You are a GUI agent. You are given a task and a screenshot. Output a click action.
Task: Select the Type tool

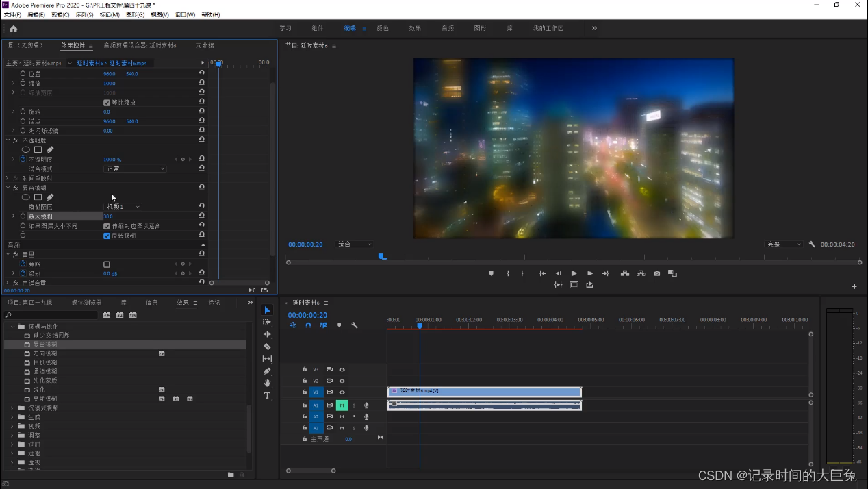(x=267, y=396)
